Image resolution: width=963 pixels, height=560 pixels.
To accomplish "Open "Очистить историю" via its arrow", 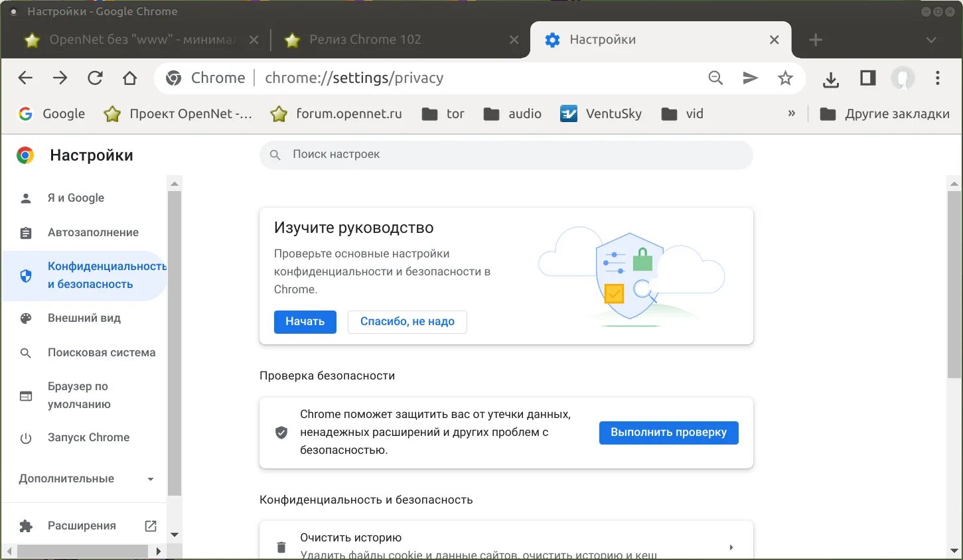I will pyautogui.click(x=731, y=547).
